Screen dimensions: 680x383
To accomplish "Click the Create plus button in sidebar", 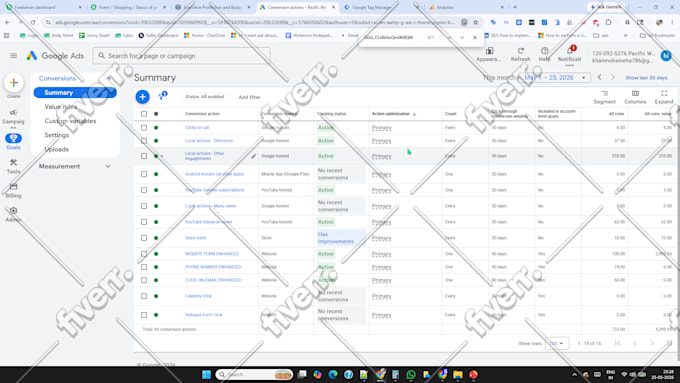I will pos(13,82).
